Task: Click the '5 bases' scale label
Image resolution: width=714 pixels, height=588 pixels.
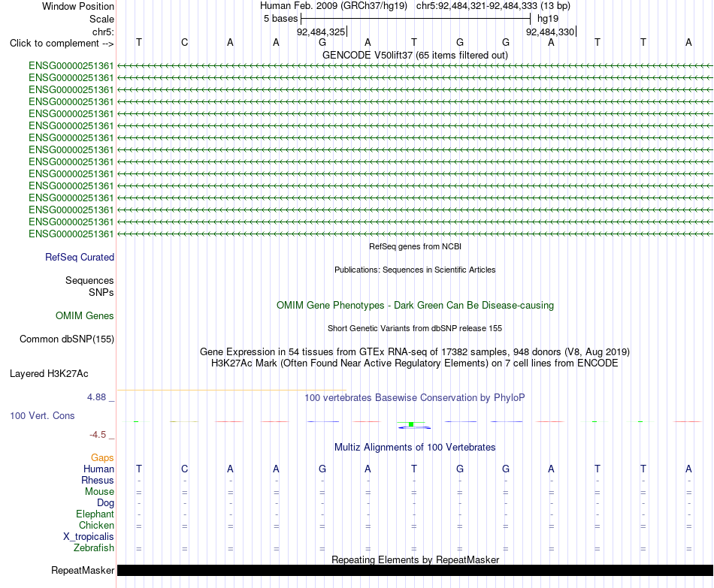Action: pos(280,19)
